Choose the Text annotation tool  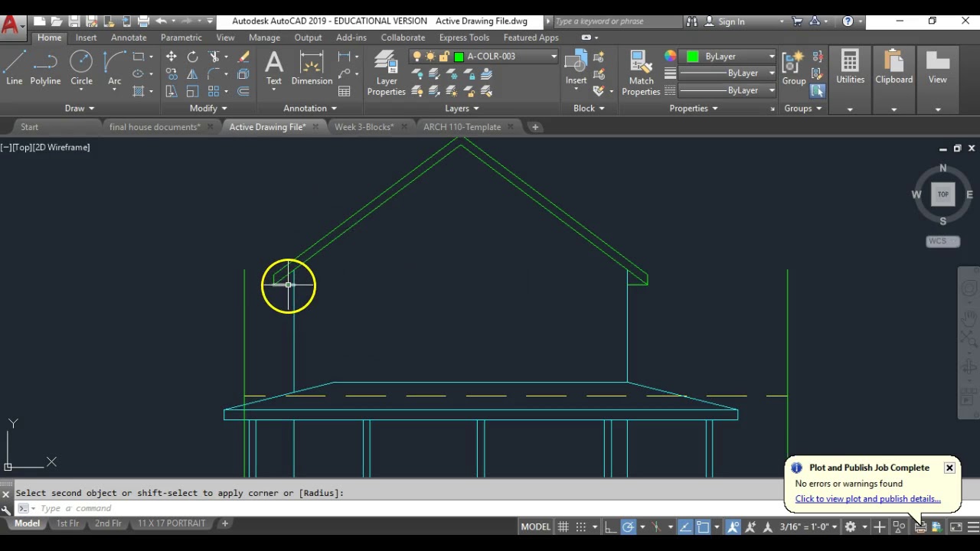pos(273,67)
